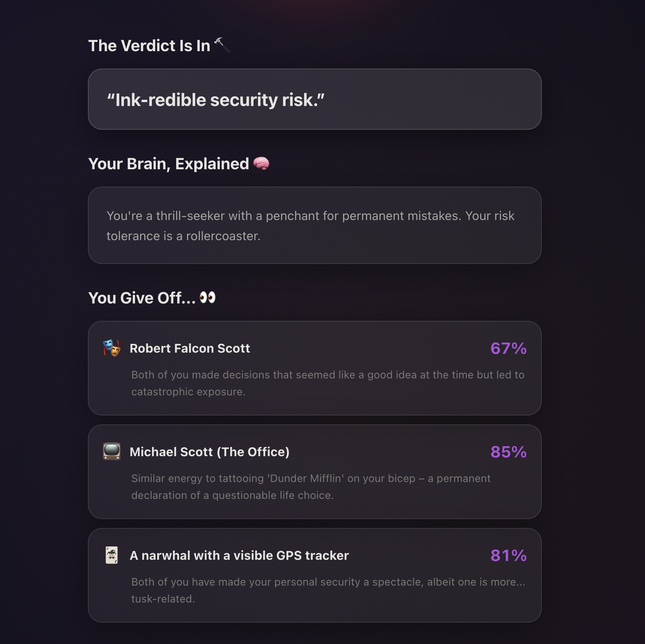Click the brain emoji icon
This screenshot has width=645, height=644.
tap(261, 164)
